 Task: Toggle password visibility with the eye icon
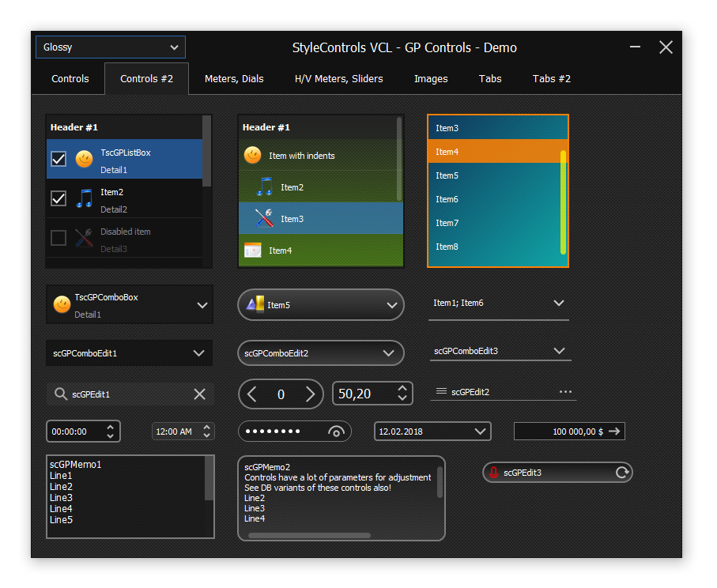point(336,432)
